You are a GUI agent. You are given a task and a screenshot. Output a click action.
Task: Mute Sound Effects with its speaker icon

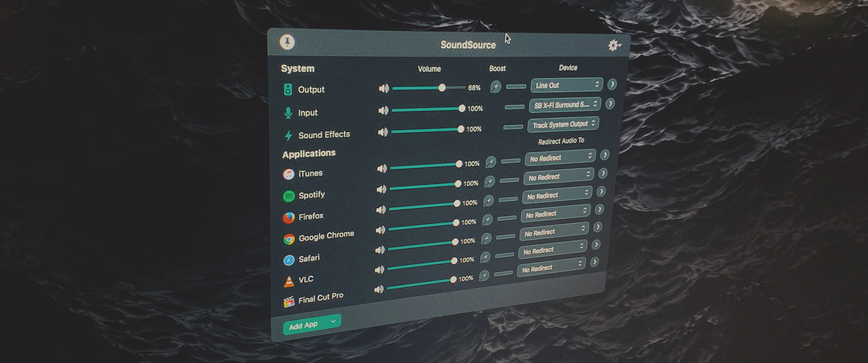click(x=383, y=132)
